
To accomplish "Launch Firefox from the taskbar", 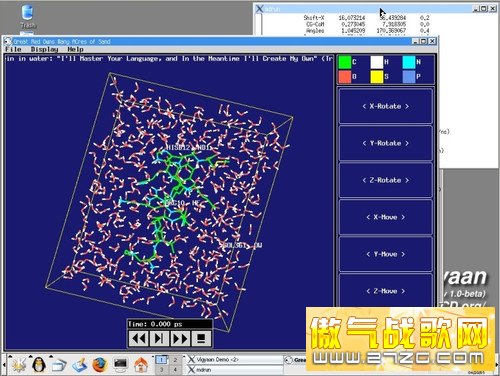I will tap(99, 365).
